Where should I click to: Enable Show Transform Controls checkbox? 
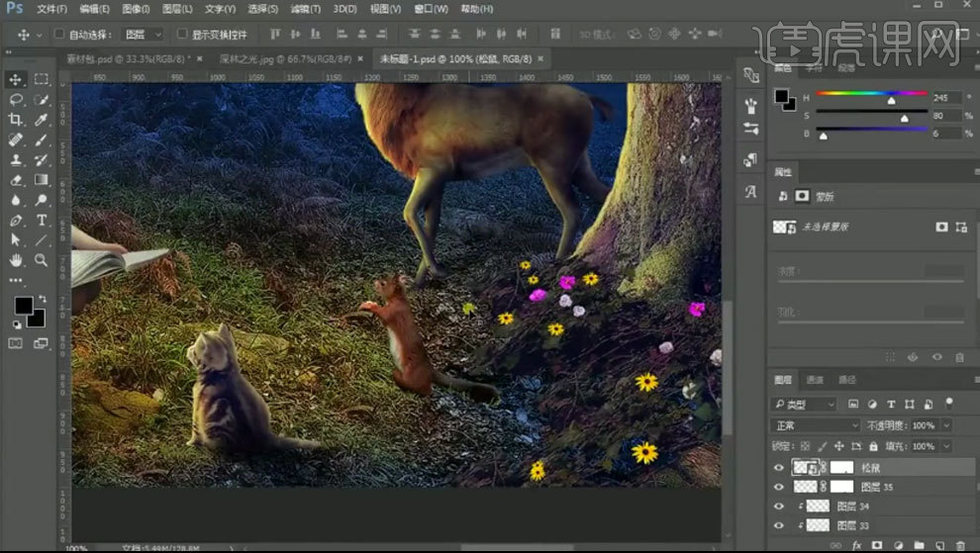point(182,34)
